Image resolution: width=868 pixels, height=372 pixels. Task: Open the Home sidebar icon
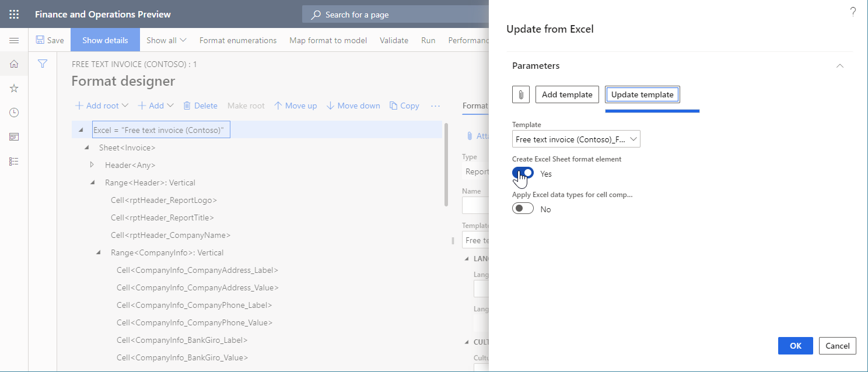[14, 64]
